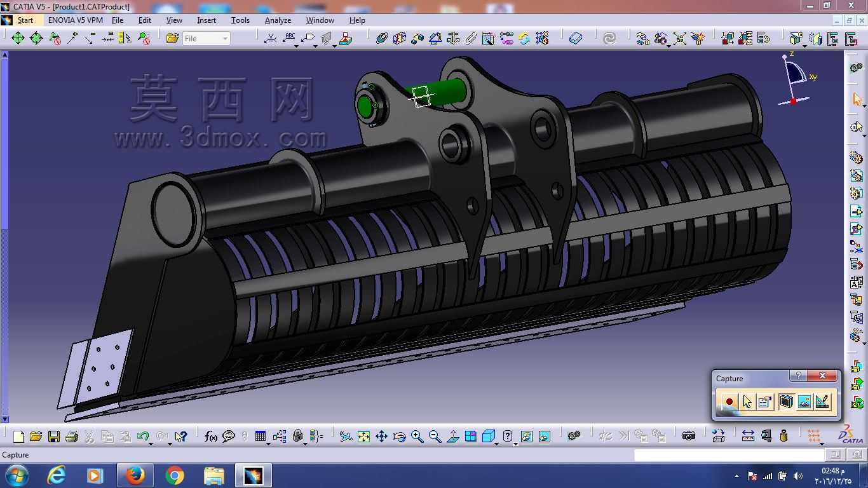Enable Select mode in the Capture panel
868x488 pixels.
(x=747, y=402)
